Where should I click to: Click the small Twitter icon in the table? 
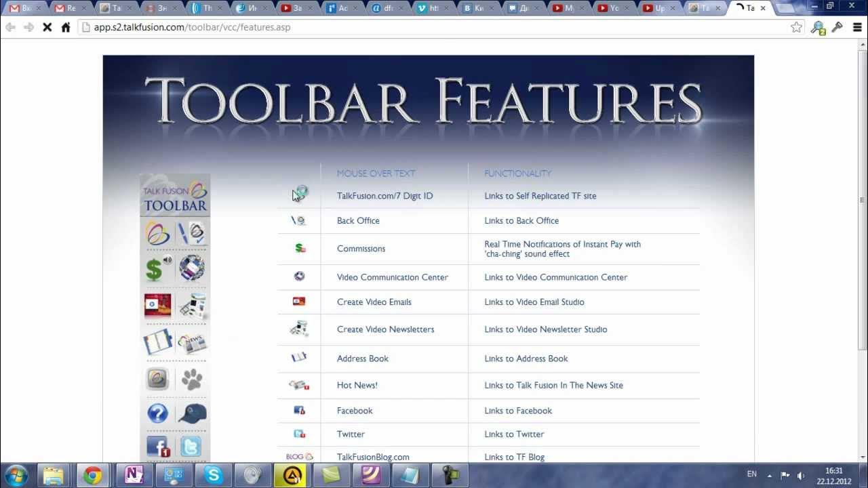point(299,434)
